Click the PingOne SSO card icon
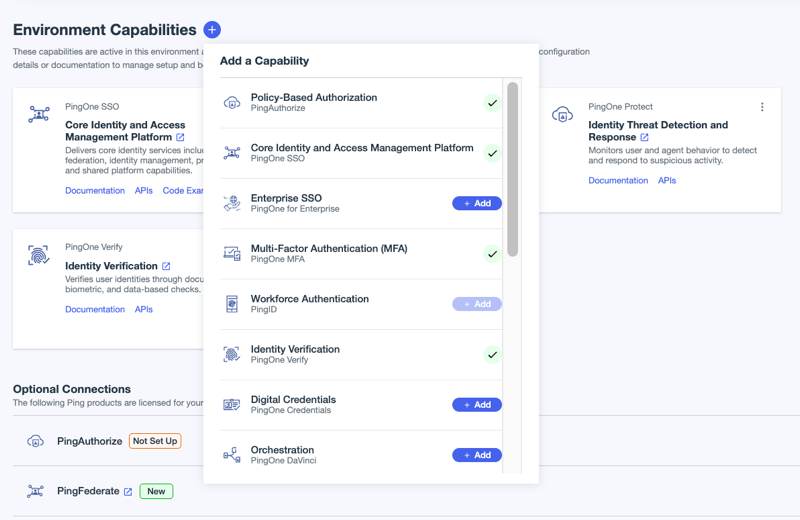 tap(39, 114)
